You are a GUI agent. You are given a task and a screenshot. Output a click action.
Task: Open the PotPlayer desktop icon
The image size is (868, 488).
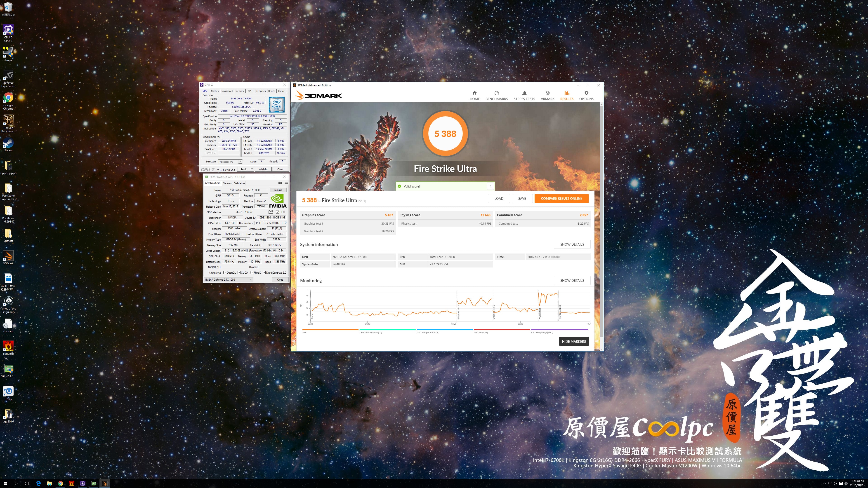pos(8,214)
